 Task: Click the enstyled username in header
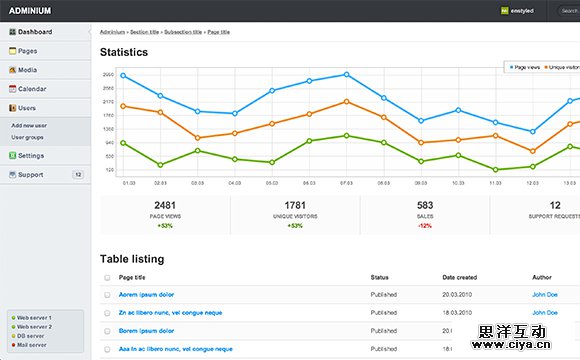[522, 11]
